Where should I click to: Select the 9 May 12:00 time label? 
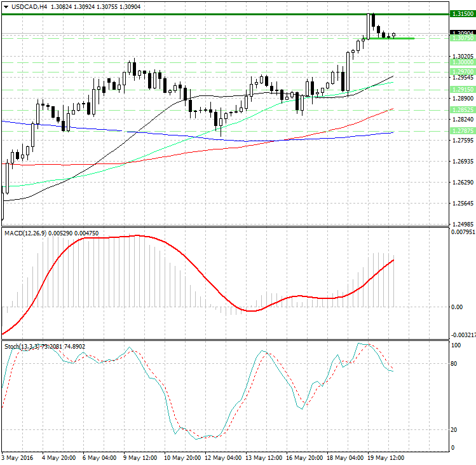coord(141,457)
